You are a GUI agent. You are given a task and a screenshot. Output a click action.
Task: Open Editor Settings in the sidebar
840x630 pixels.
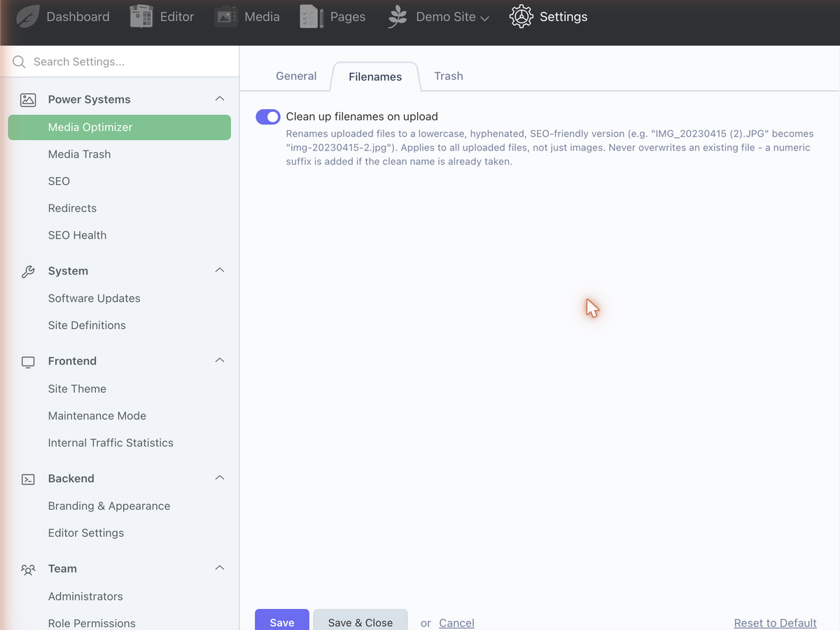pyautogui.click(x=85, y=533)
